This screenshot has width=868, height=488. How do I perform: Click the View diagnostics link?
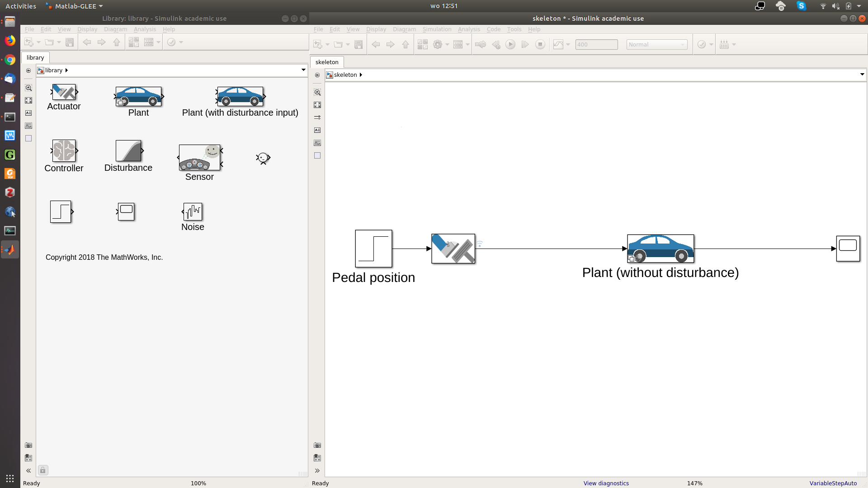point(606,483)
